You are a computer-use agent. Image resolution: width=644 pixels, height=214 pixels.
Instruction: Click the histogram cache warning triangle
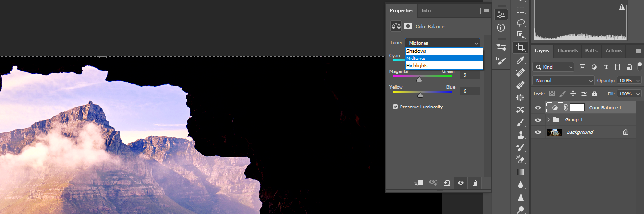pyautogui.click(x=622, y=7)
